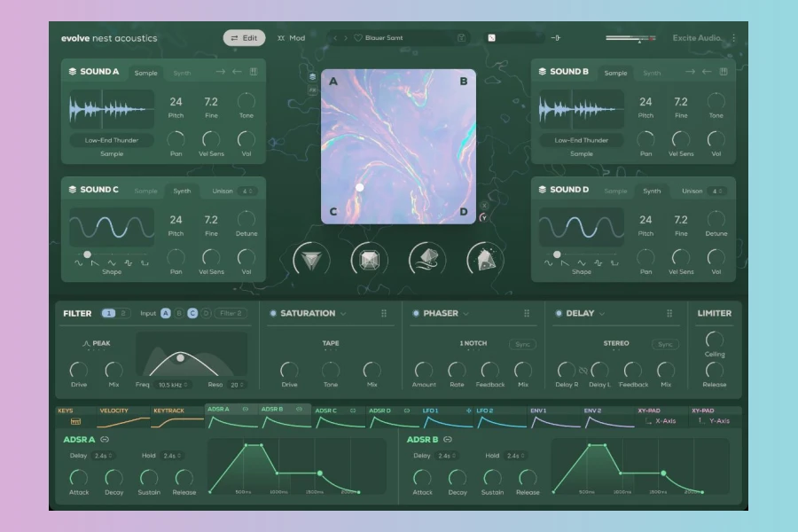The height and width of the screenshot is (532, 798).
Task: Click Saturation drag handle dots
Action: 384,314
